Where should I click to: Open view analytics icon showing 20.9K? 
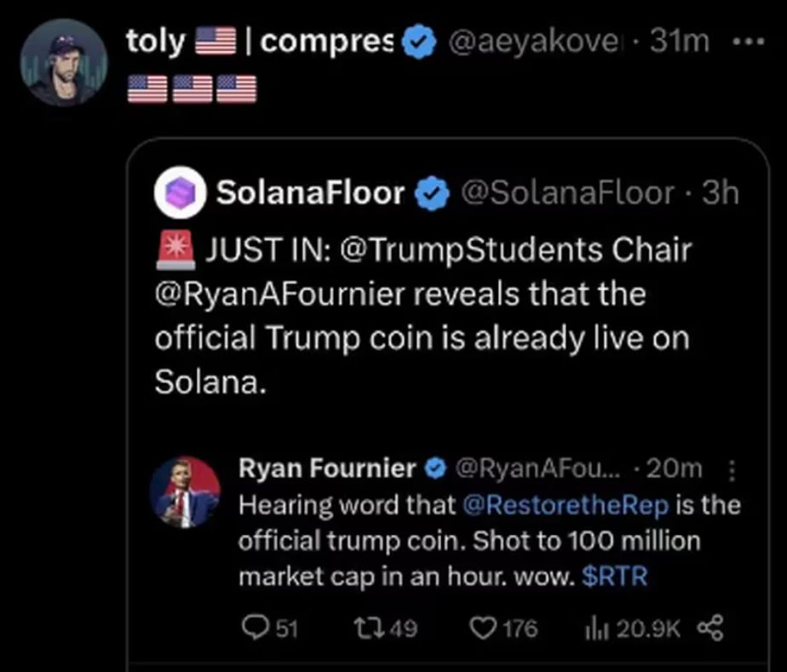pyautogui.click(x=594, y=629)
